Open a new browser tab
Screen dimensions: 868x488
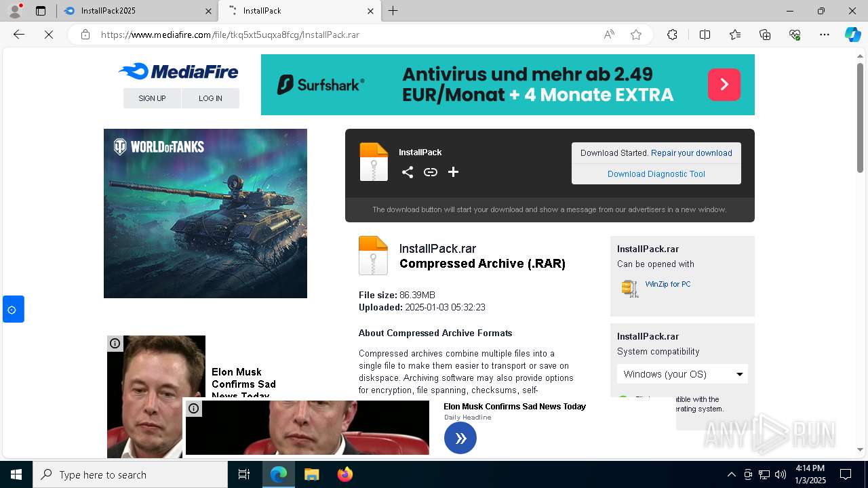393,11
